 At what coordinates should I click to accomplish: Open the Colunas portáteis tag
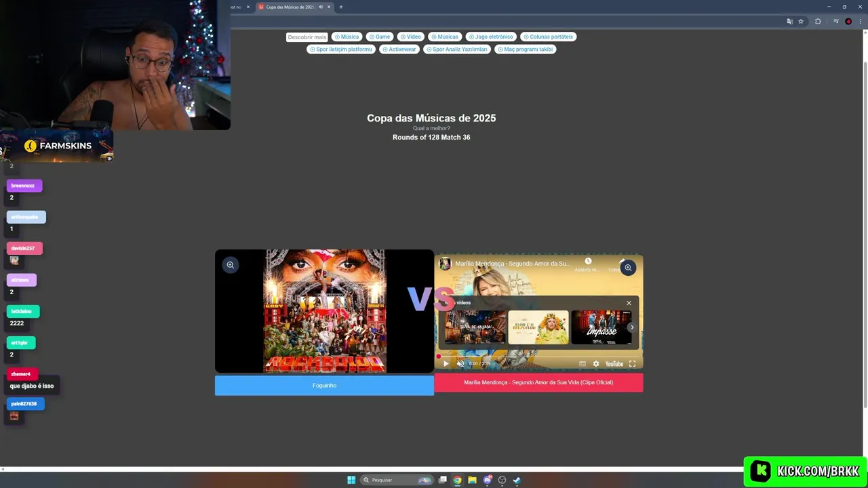pos(548,37)
